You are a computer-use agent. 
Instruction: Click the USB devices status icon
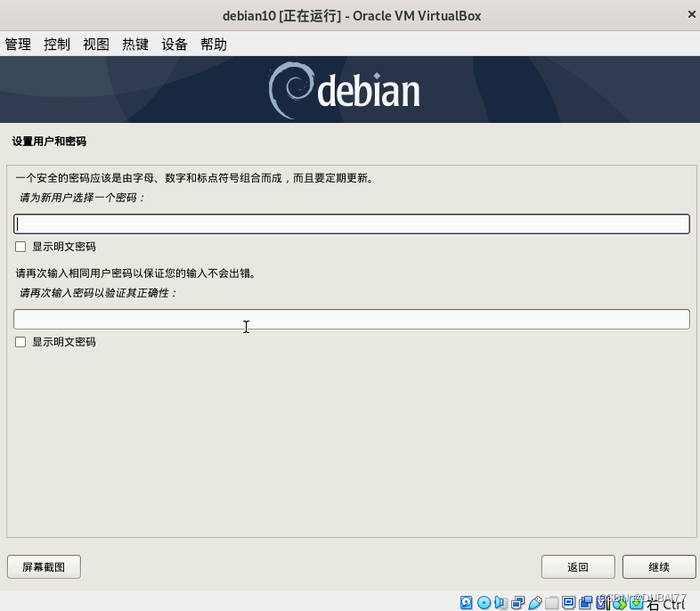[x=535, y=602]
